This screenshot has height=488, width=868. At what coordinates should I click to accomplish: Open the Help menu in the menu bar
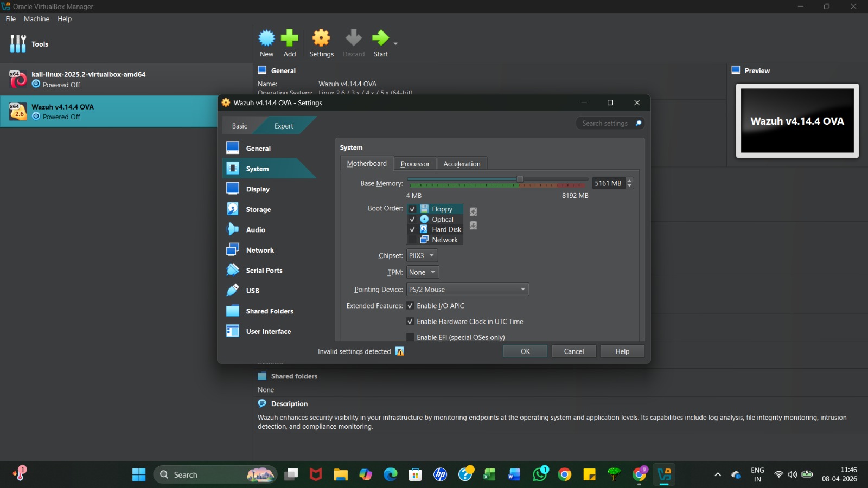65,19
